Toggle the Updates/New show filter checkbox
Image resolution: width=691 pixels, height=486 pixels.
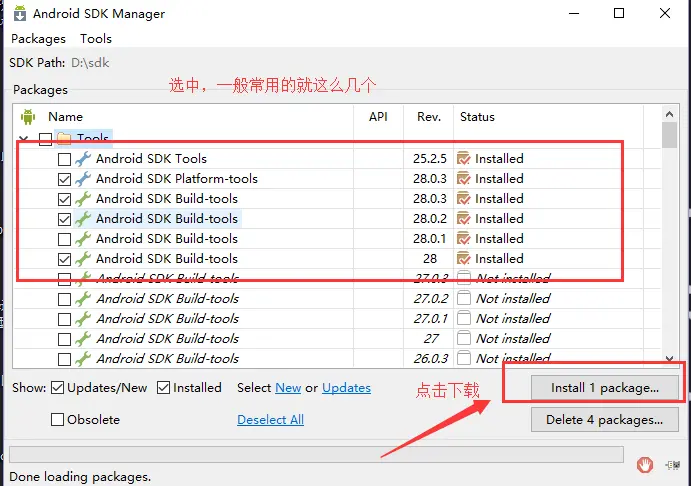pyautogui.click(x=58, y=388)
